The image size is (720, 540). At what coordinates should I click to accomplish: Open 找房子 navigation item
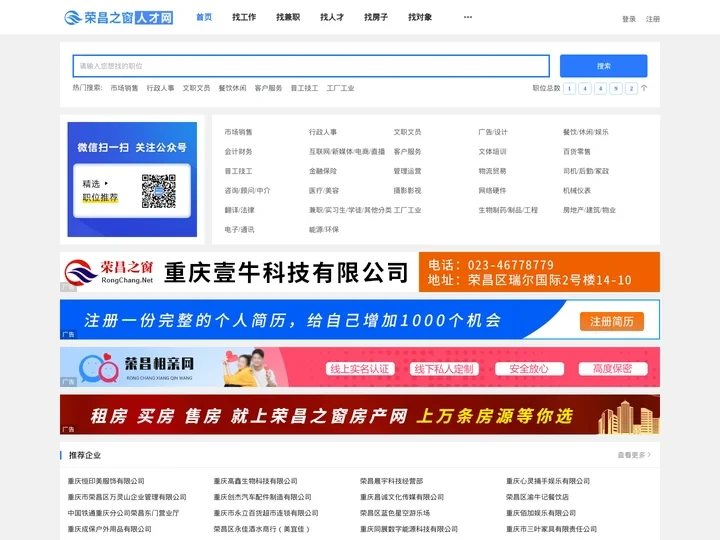coord(376,17)
